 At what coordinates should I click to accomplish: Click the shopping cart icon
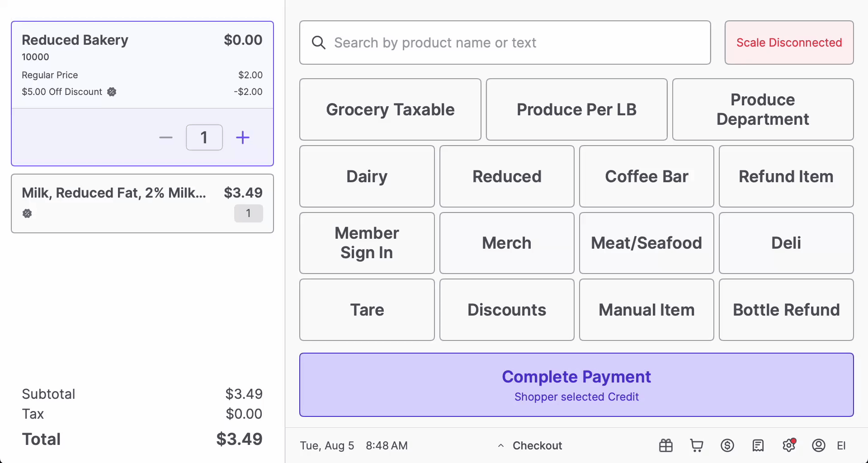696,445
